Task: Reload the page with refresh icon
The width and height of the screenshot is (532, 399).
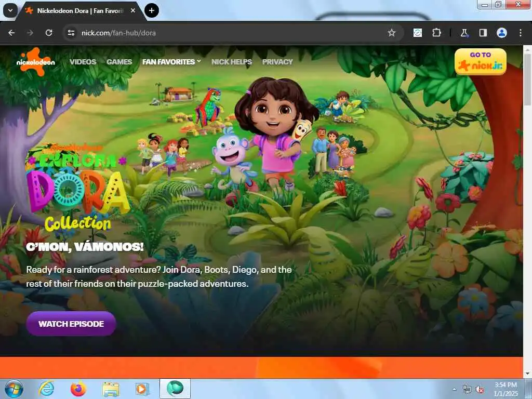Action: 49,33
